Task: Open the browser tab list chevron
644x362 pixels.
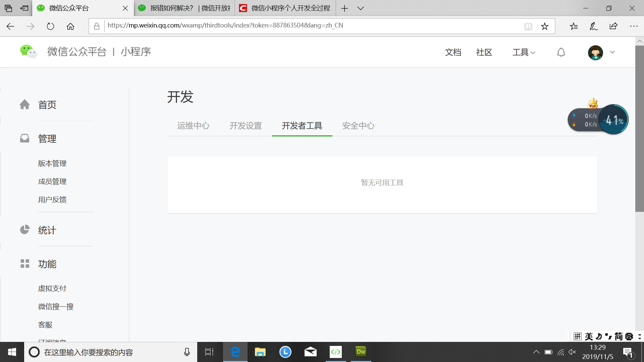Action: 361,8
